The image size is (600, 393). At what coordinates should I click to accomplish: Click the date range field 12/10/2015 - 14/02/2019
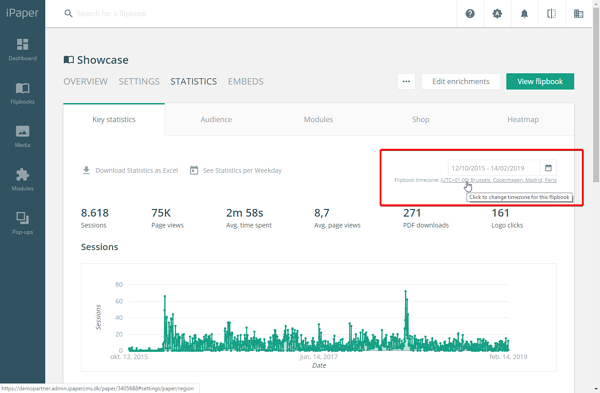coord(494,168)
